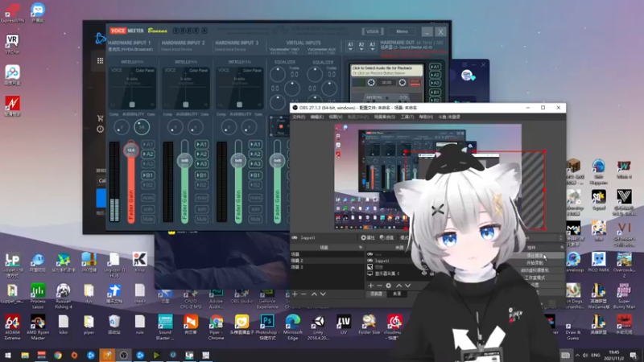The image size is (644, 362).
Task: Open ExpressVPN desktop shortcut
Action: [x=12, y=12]
